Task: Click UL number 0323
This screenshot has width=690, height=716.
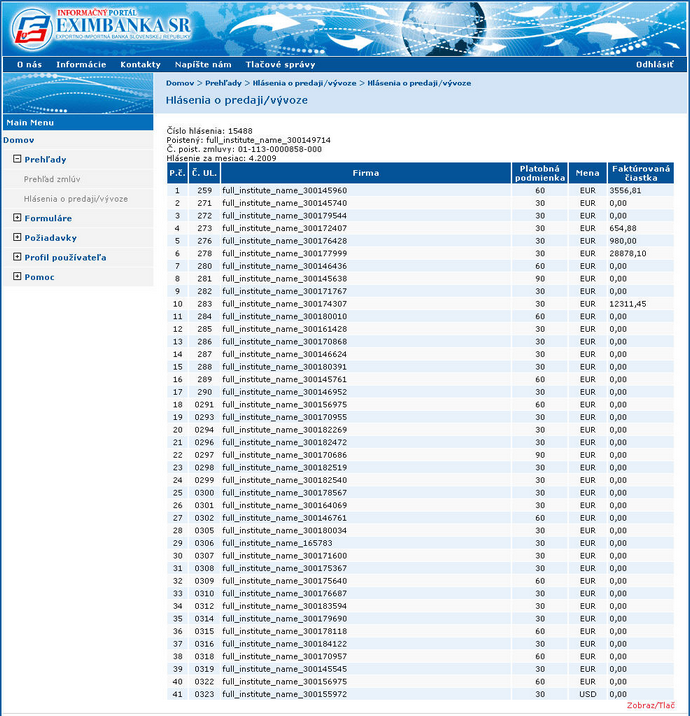Action: coord(204,695)
